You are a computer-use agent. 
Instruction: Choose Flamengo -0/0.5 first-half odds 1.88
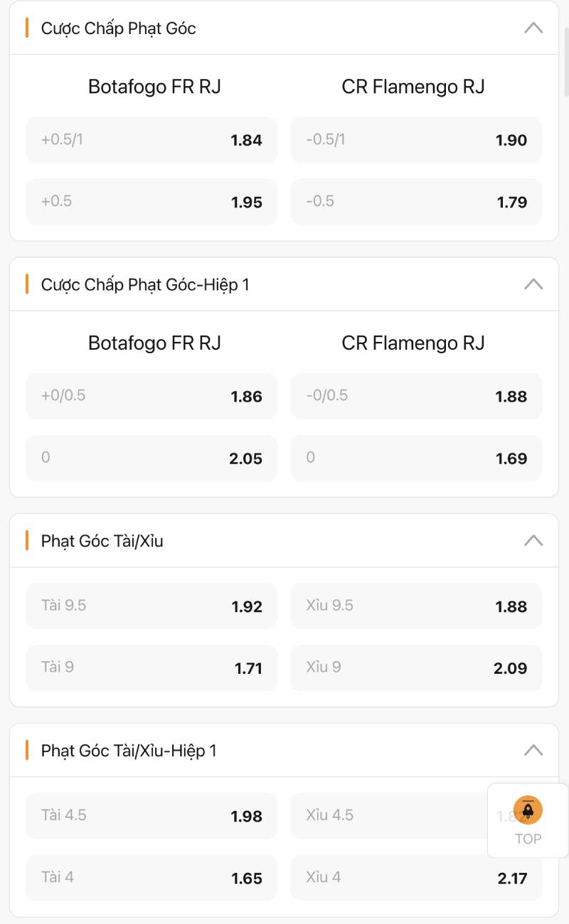point(416,397)
